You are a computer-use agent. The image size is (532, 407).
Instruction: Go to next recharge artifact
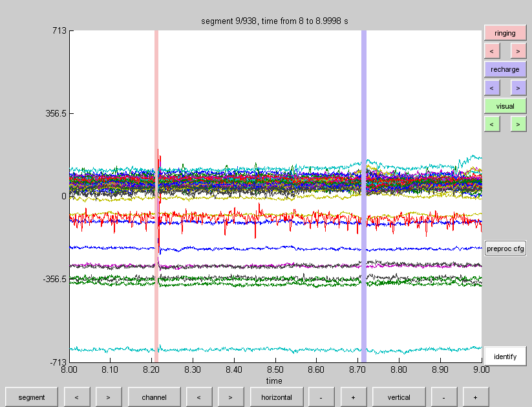pyautogui.click(x=518, y=87)
